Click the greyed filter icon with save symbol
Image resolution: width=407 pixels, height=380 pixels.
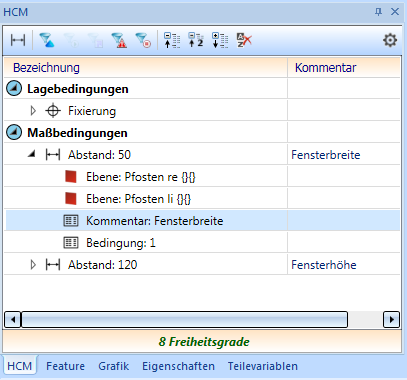[x=95, y=40]
